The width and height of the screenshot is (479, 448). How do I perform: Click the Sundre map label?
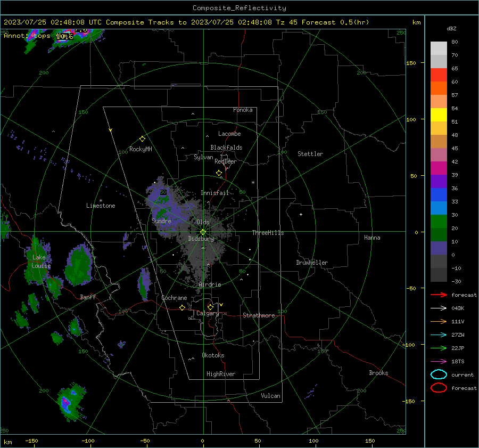click(x=161, y=221)
